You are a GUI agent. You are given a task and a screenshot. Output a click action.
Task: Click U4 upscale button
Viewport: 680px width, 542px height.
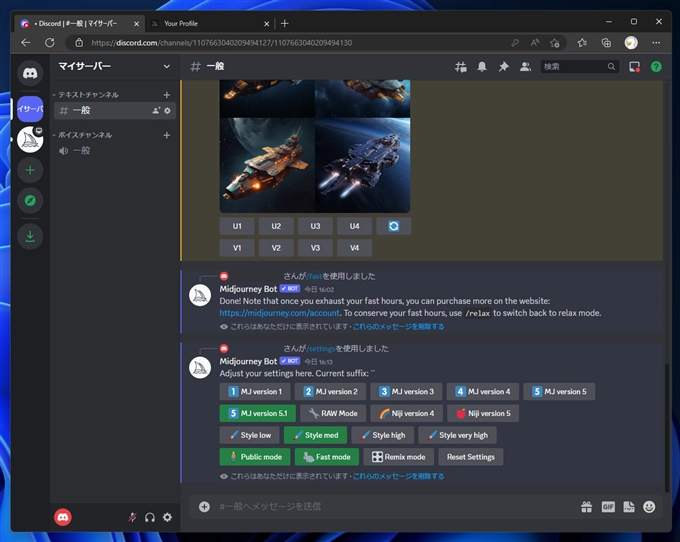(x=354, y=226)
